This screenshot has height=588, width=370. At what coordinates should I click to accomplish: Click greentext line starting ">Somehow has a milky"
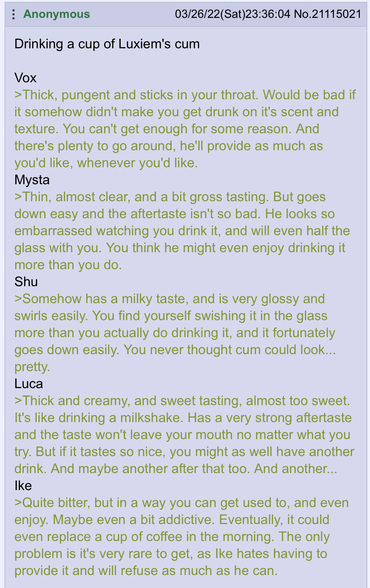pos(169,299)
